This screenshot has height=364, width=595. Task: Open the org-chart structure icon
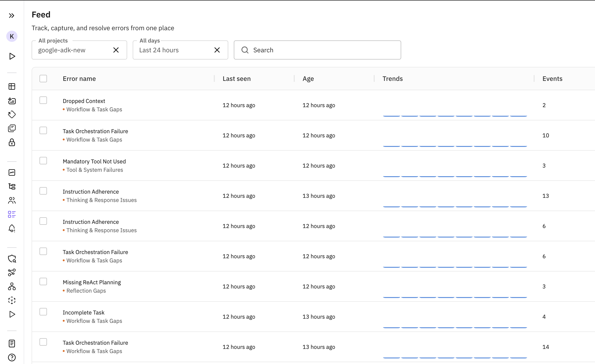pyautogui.click(x=12, y=287)
